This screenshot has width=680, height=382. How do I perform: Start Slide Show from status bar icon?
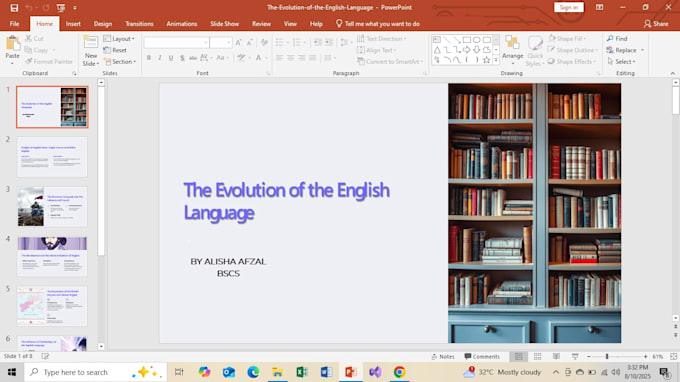pos(575,356)
